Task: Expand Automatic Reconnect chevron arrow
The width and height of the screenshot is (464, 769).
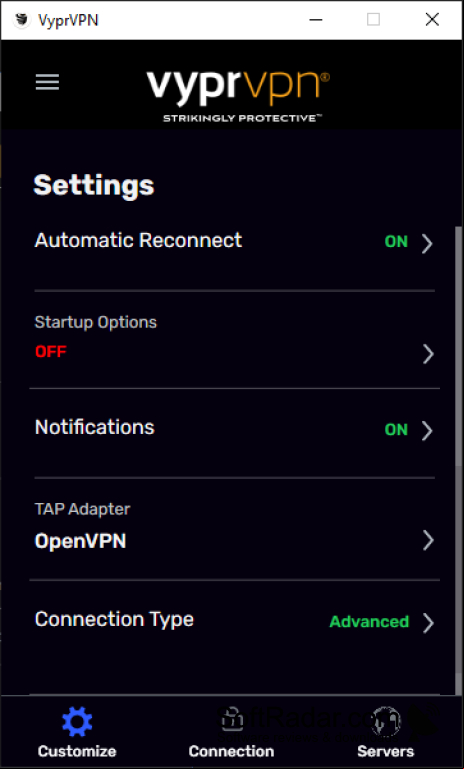Action: click(428, 243)
